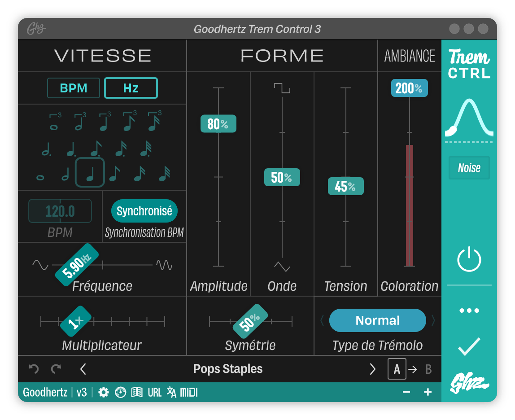Advance to the next preset with the right arrow

372,369
